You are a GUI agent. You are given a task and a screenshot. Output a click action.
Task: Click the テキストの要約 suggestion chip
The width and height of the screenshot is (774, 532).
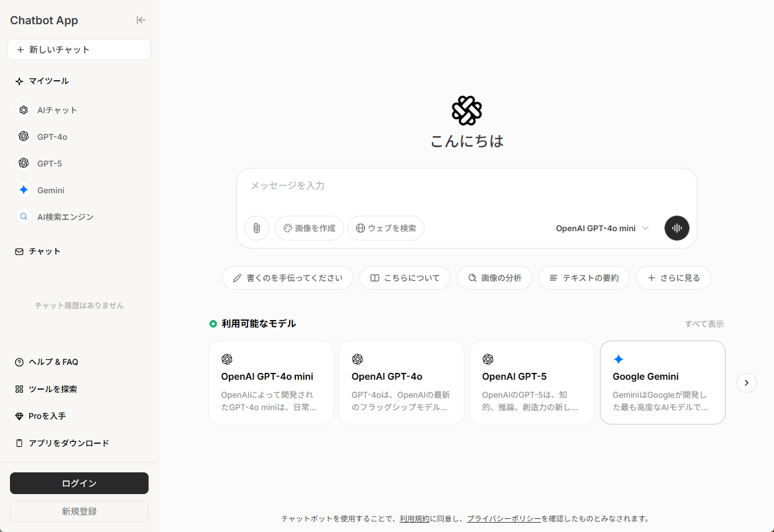click(584, 278)
